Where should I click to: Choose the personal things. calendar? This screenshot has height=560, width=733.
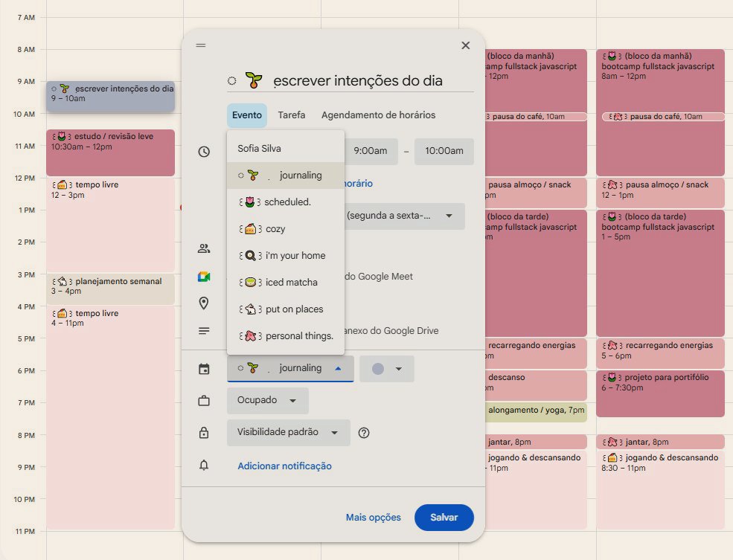(286, 336)
